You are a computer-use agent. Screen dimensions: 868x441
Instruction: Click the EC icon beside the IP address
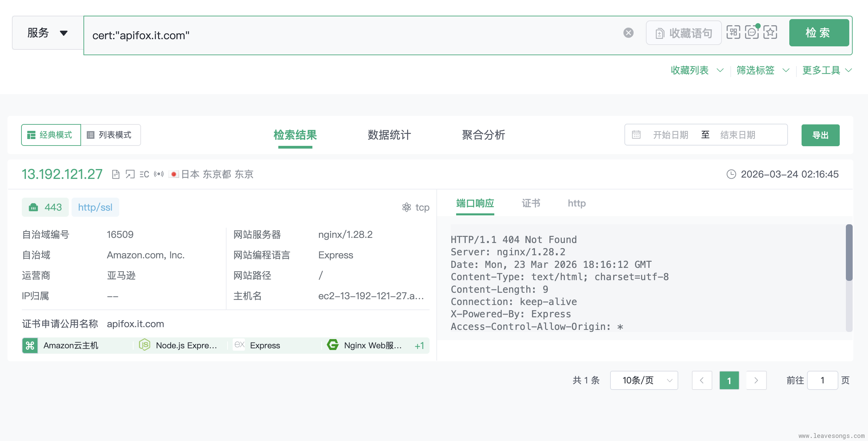[x=144, y=174]
